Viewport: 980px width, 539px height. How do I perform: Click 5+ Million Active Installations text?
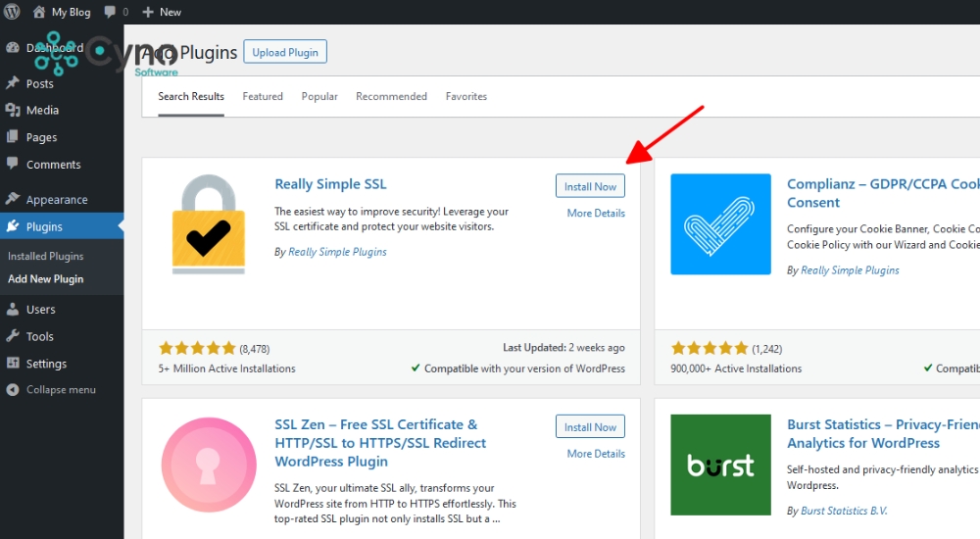pos(227,368)
